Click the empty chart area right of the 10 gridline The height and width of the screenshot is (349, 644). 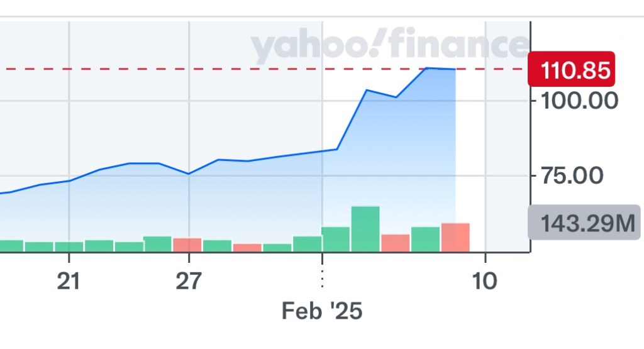coord(507,157)
